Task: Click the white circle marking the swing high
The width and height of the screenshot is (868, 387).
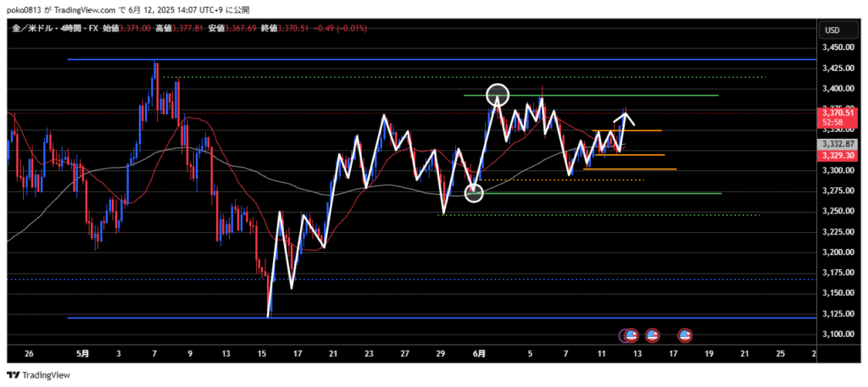Action: (x=498, y=95)
